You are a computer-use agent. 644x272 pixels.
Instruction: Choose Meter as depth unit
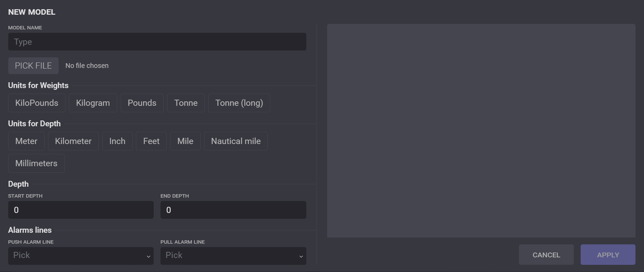(x=26, y=141)
